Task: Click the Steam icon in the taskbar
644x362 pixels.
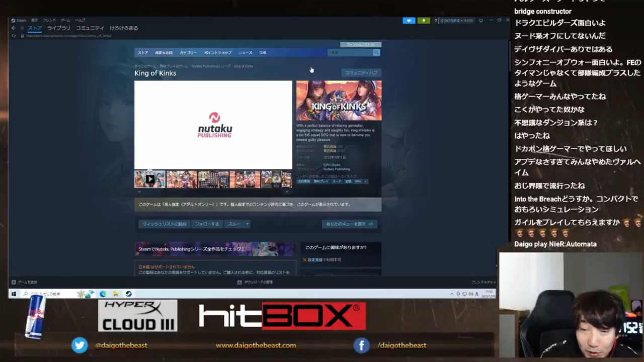Action: pyautogui.click(x=129, y=294)
